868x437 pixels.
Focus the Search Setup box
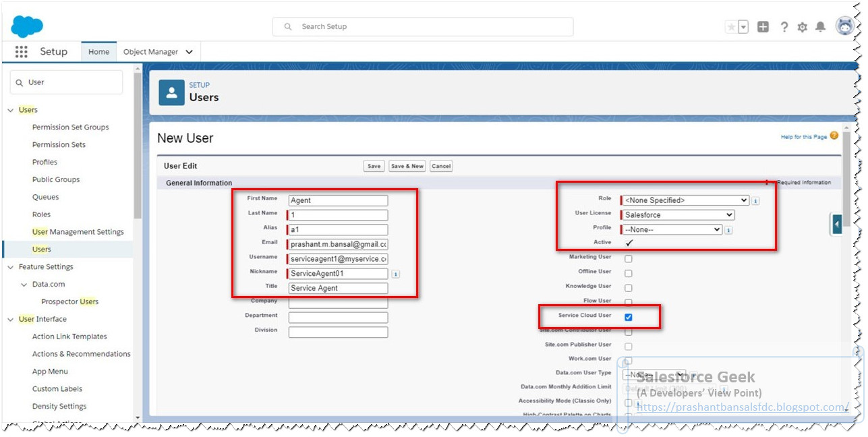pos(423,26)
